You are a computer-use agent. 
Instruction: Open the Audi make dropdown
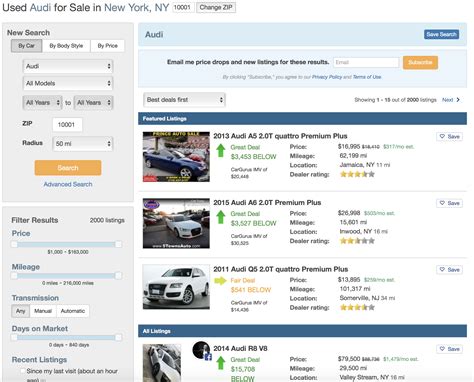[x=68, y=66]
